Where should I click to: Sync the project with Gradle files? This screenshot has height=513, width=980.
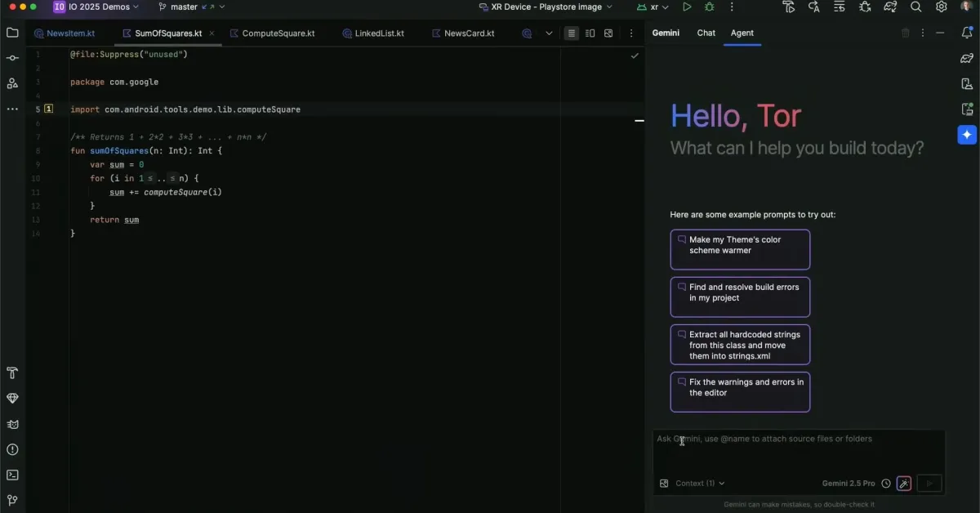click(x=889, y=7)
